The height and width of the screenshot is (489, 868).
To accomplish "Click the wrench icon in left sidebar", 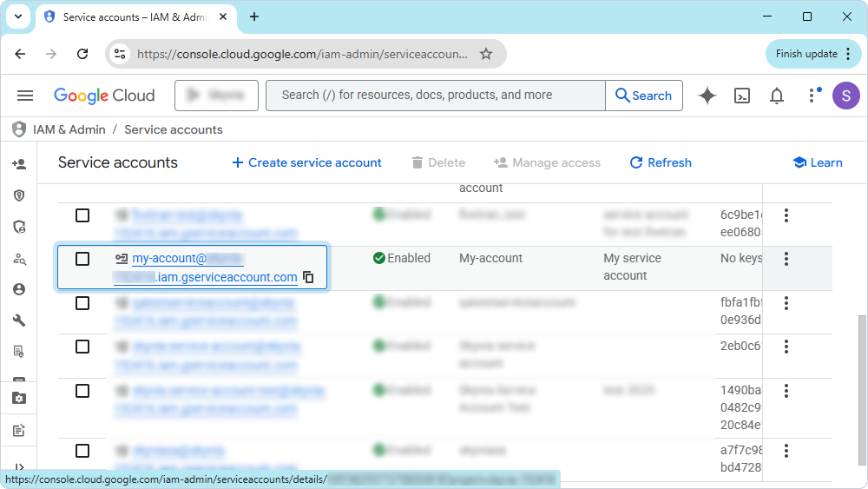I will [19, 320].
